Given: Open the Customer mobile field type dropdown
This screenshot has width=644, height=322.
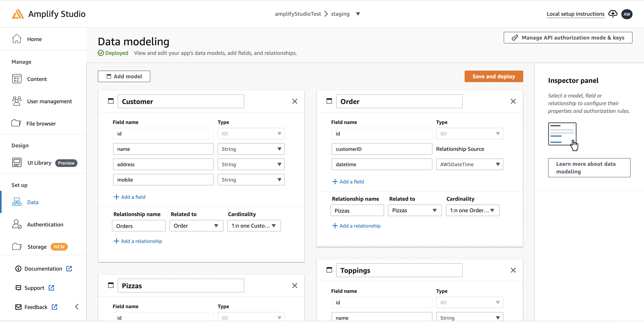Looking at the screenshot, I should 251,180.
